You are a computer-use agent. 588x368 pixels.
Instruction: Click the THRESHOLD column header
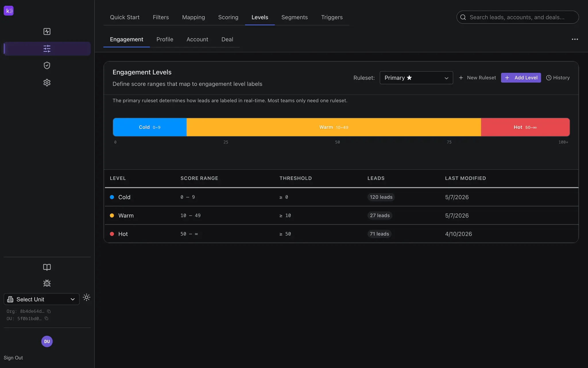tap(295, 178)
